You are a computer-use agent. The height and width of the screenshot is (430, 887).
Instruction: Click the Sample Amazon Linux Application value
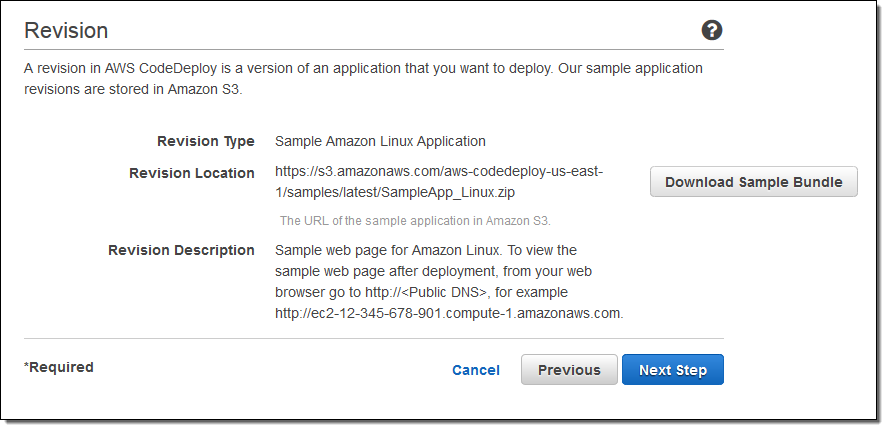(380, 141)
